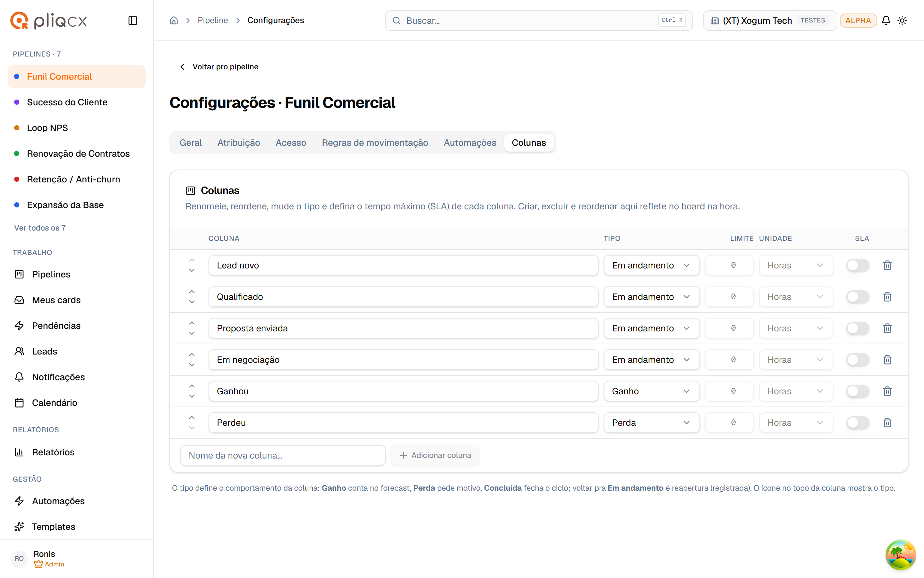Delete the Lead novo column
This screenshot has width=924, height=578.
[x=887, y=265]
